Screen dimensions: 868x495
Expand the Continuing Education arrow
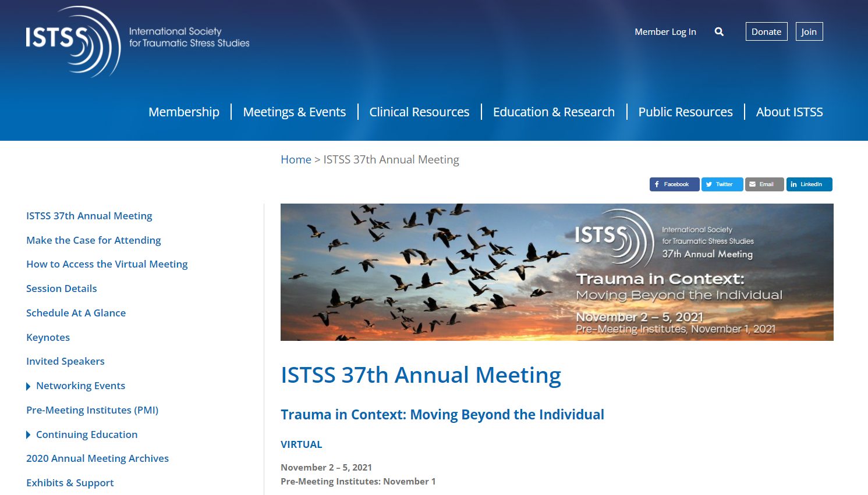(x=29, y=435)
